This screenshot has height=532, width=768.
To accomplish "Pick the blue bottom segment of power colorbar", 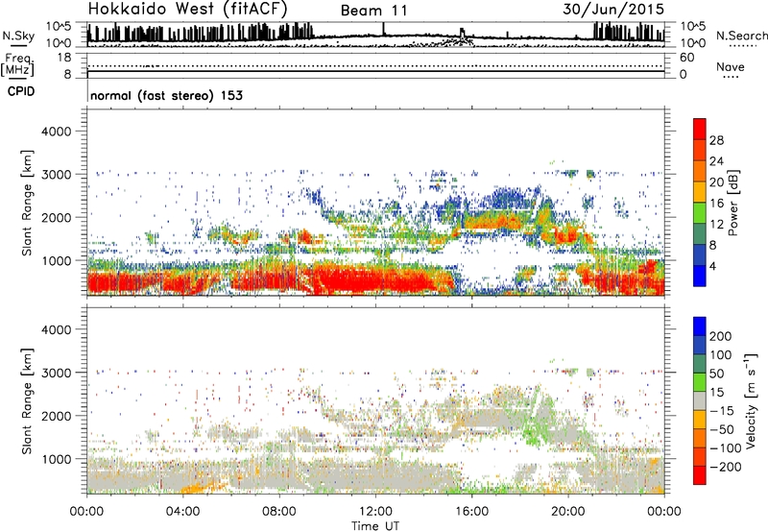I will (700, 276).
